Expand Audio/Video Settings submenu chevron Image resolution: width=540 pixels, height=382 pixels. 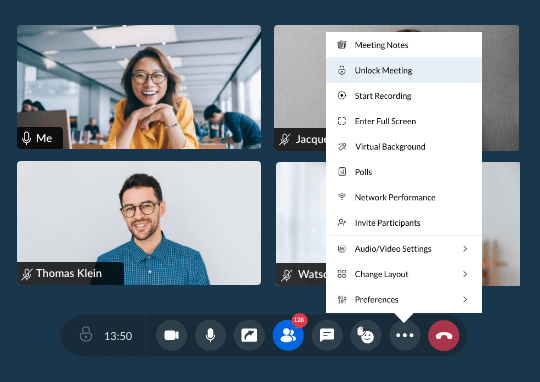point(465,249)
